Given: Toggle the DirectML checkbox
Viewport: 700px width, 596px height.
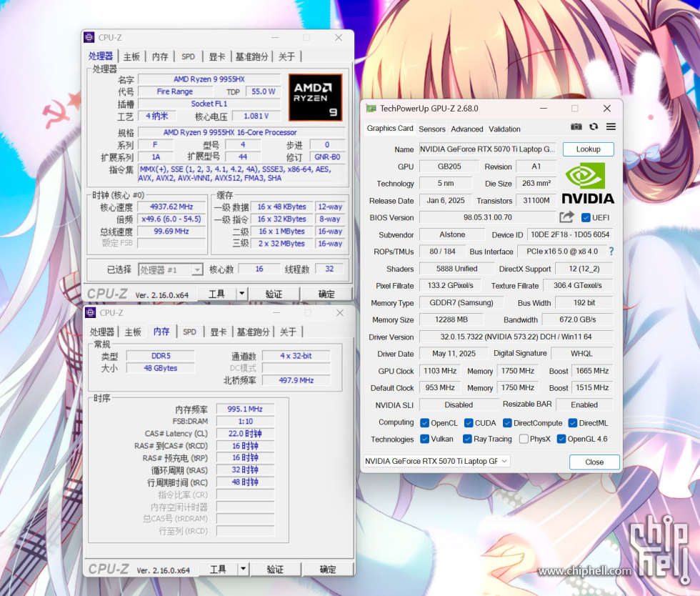Looking at the screenshot, I should tap(573, 423).
